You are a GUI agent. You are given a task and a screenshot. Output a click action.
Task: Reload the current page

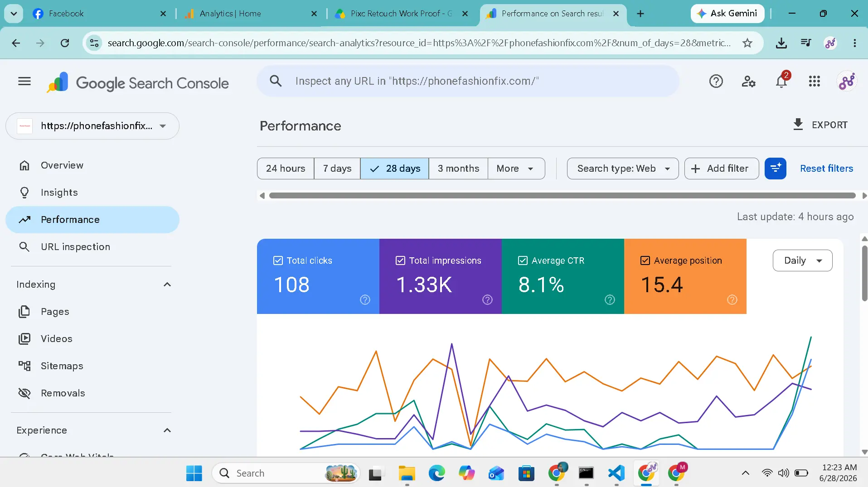(x=65, y=43)
